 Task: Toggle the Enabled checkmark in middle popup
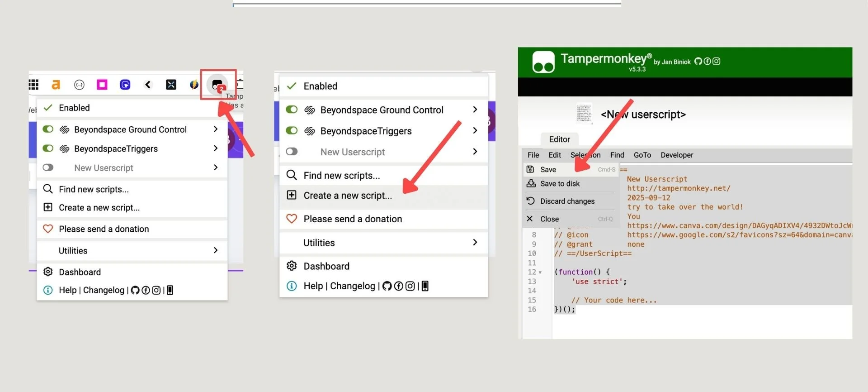click(x=292, y=86)
